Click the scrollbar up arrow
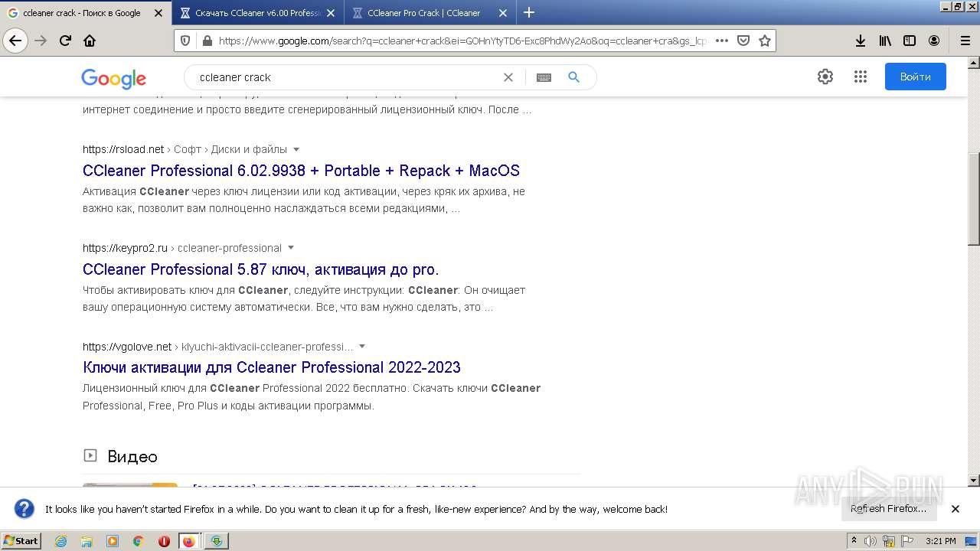 coord(973,64)
